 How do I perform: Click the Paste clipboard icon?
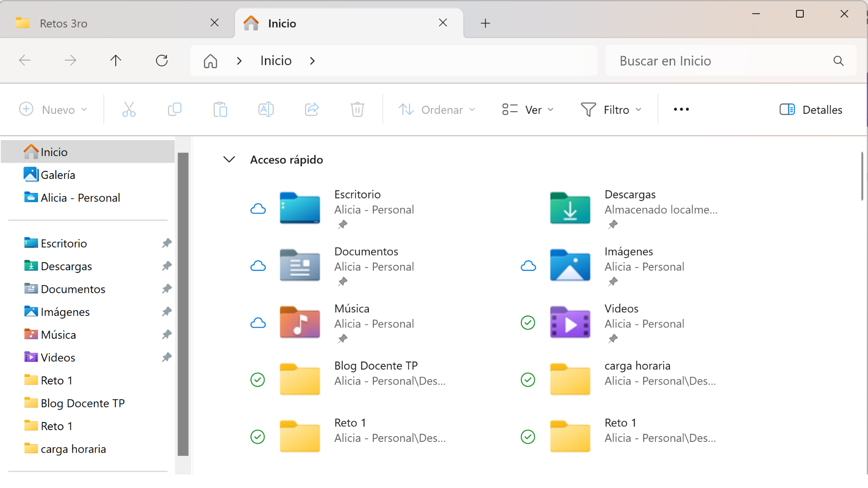[x=220, y=109]
